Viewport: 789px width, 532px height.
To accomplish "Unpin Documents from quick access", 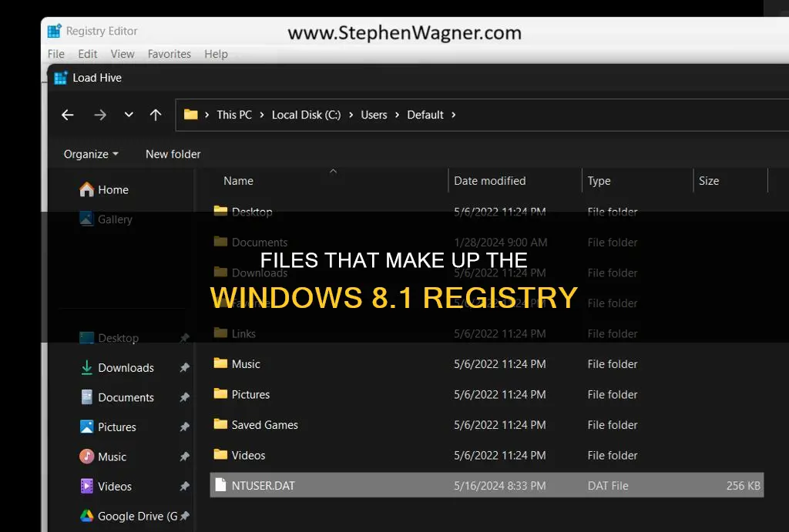I will tap(184, 397).
